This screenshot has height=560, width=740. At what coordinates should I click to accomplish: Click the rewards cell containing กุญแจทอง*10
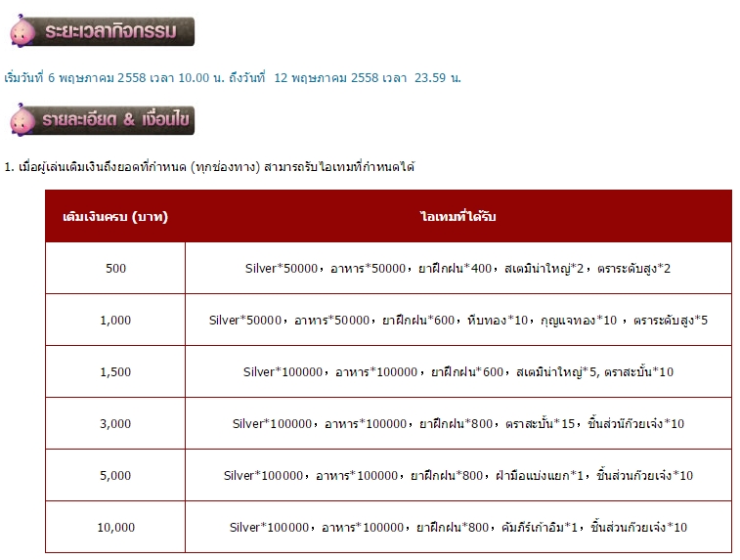[x=458, y=321]
